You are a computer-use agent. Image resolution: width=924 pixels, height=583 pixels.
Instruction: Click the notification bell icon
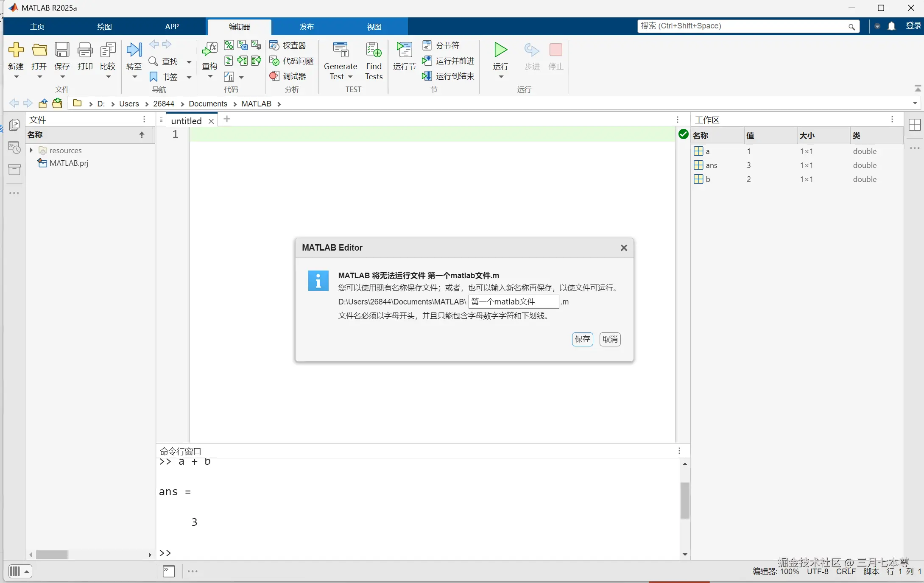click(x=892, y=26)
